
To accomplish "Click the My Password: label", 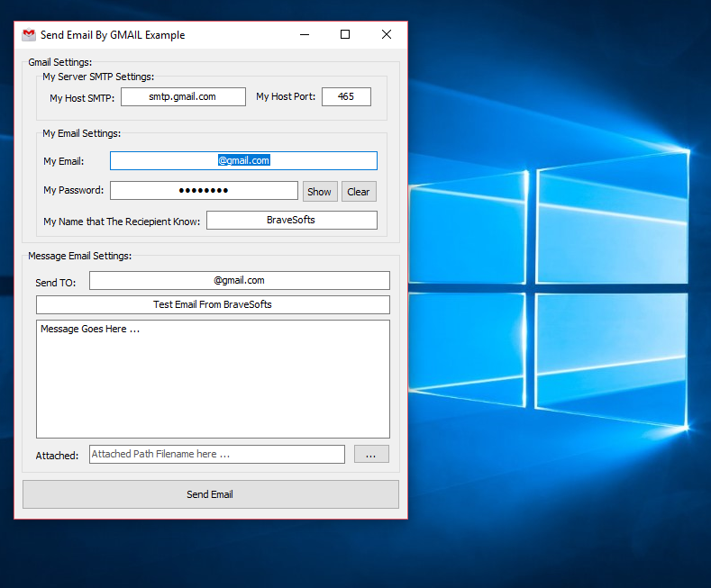I will click(74, 190).
